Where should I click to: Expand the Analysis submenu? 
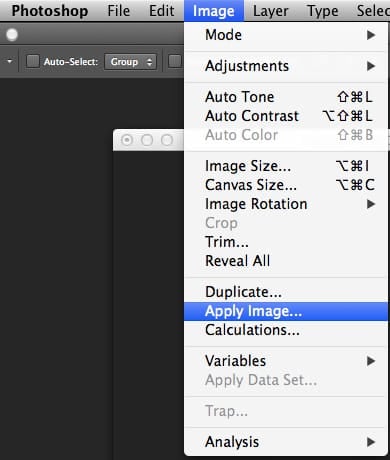(286, 442)
